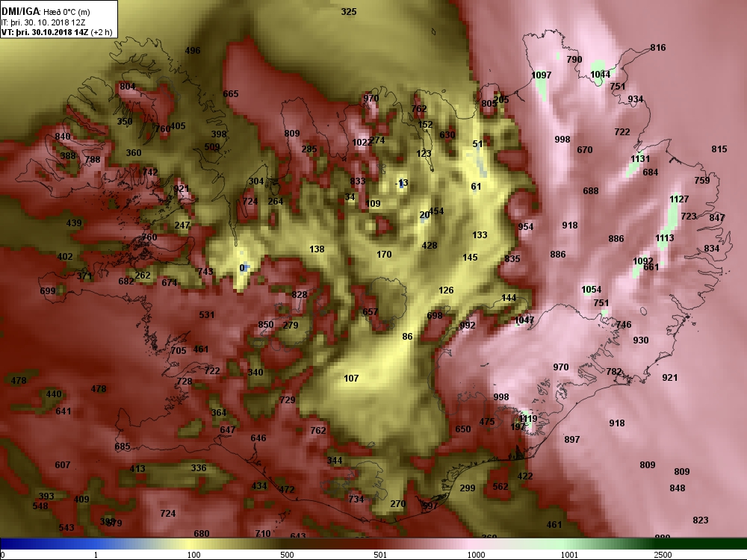747x560 pixels.
Task: Click the map value 934
Action: point(636,99)
